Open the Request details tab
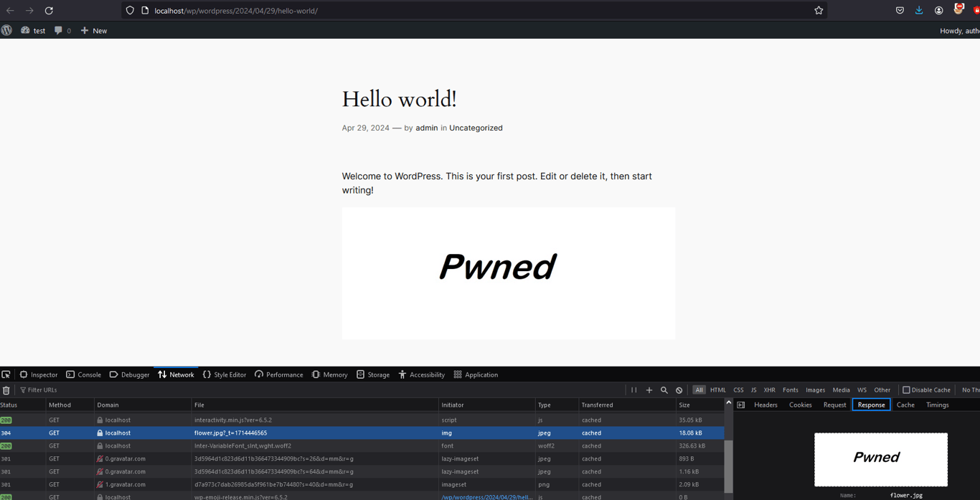980x500 pixels. pyautogui.click(x=834, y=405)
